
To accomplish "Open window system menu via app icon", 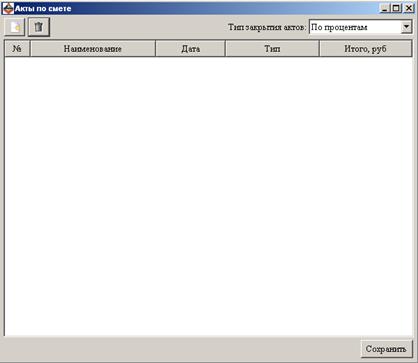I will 8,8.
